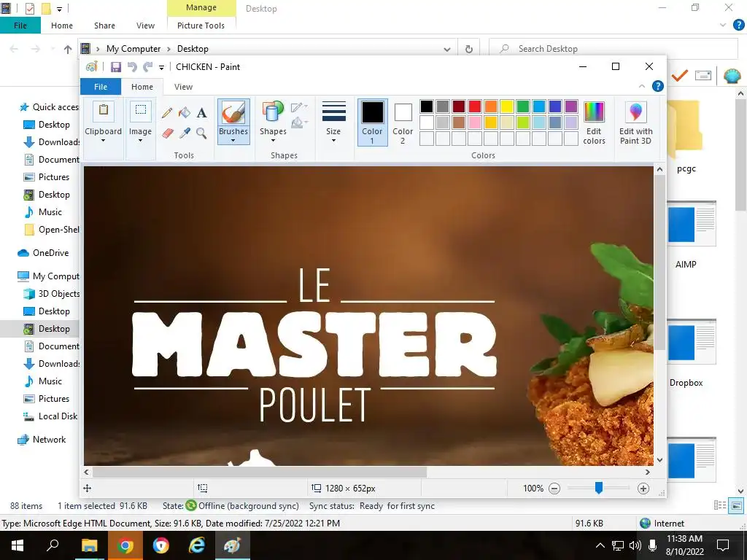
Task: Click the volume speaker tray icon
Action: point(635,545)
